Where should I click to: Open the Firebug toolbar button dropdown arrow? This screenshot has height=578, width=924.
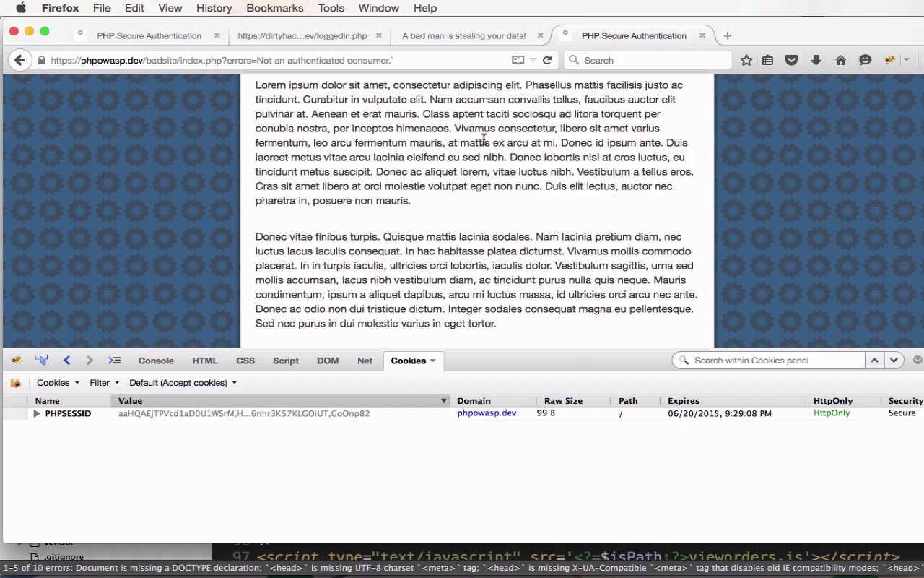(x=907, y=61)
